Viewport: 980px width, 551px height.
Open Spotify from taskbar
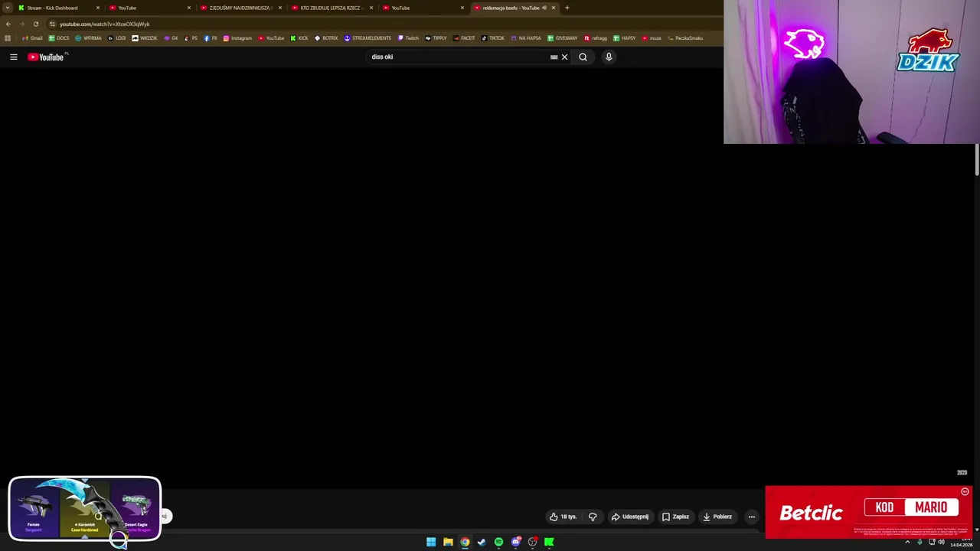[498, 542]
